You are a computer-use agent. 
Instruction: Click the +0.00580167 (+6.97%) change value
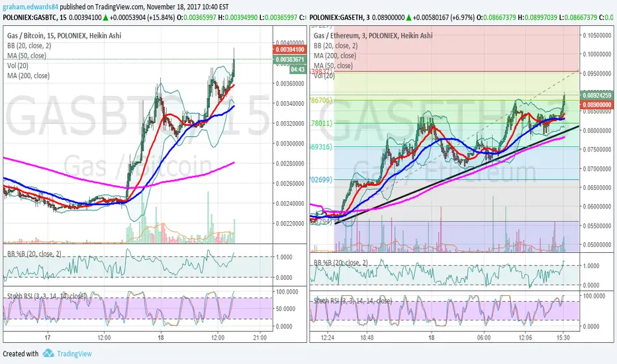[443, 17]
